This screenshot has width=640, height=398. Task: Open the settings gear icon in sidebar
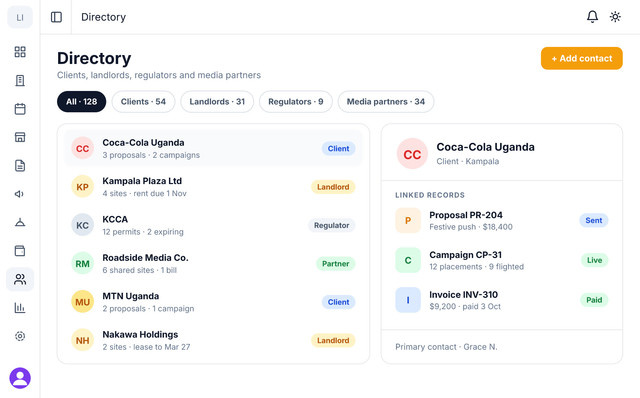[20, 336]
